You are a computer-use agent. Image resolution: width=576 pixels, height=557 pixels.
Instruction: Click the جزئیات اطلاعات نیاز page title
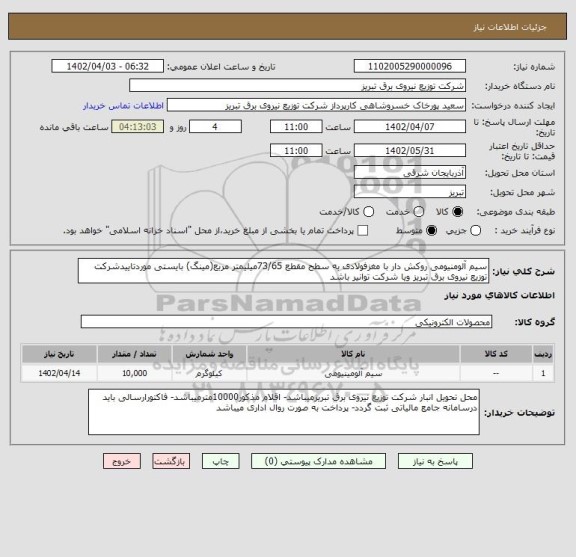click(x=510, y=28)
